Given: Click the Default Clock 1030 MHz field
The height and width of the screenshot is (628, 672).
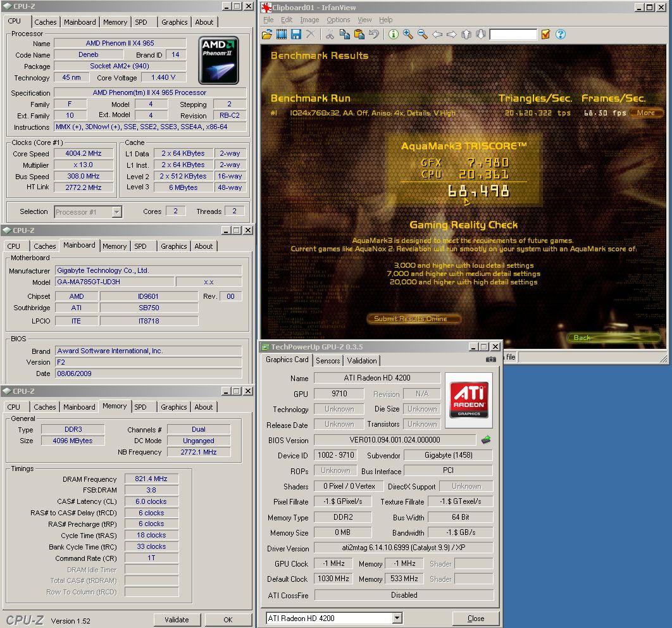Looking at the screenshot, I should [x=333, y=579].
